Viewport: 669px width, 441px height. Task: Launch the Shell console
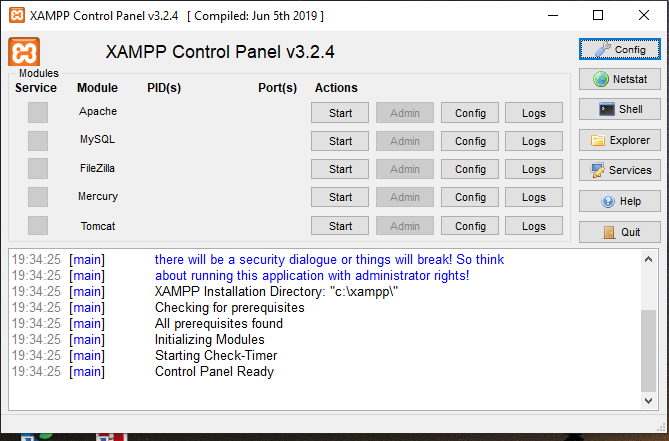click(620, 109)
